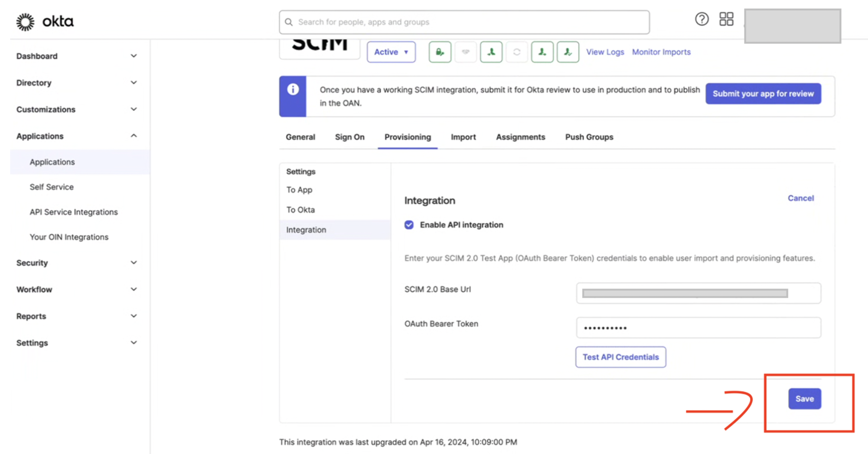This screenshot has height=454, width=868.
Task: Click the user account box at top right
Action: tap(792, 26)
